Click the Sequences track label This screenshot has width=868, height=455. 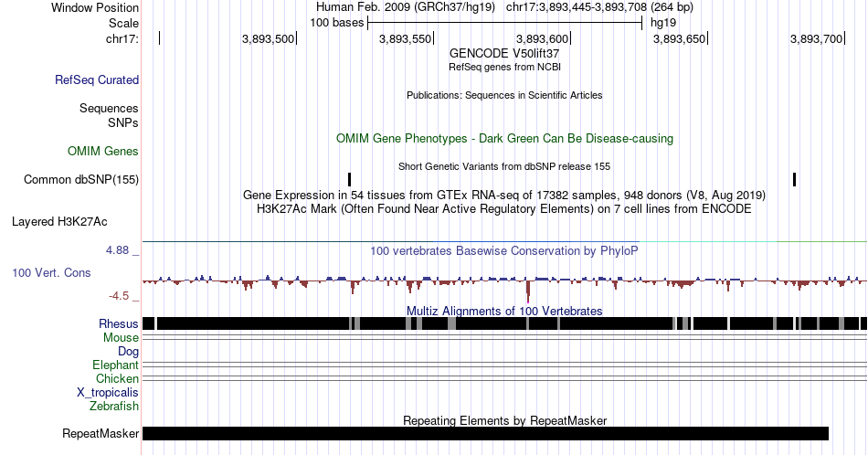(109, 108)
